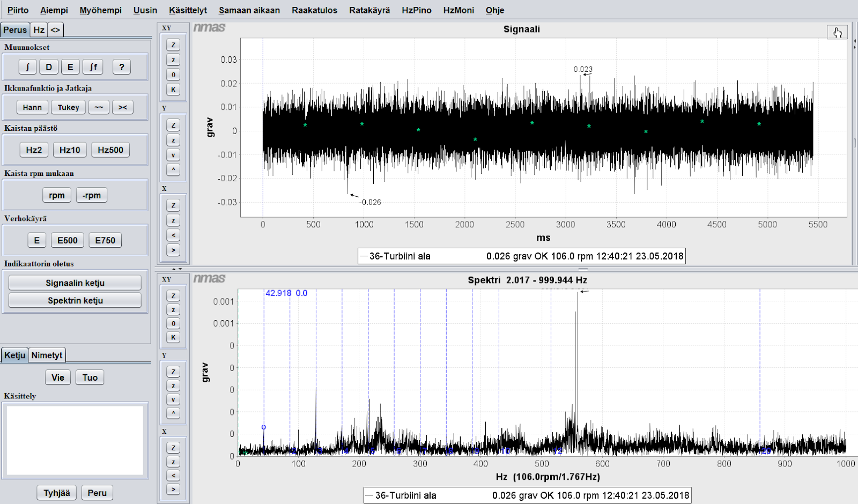This screenshot has height=504, width=858.
Task: Click the Spektrin ketju button
Action: [75, 300]
